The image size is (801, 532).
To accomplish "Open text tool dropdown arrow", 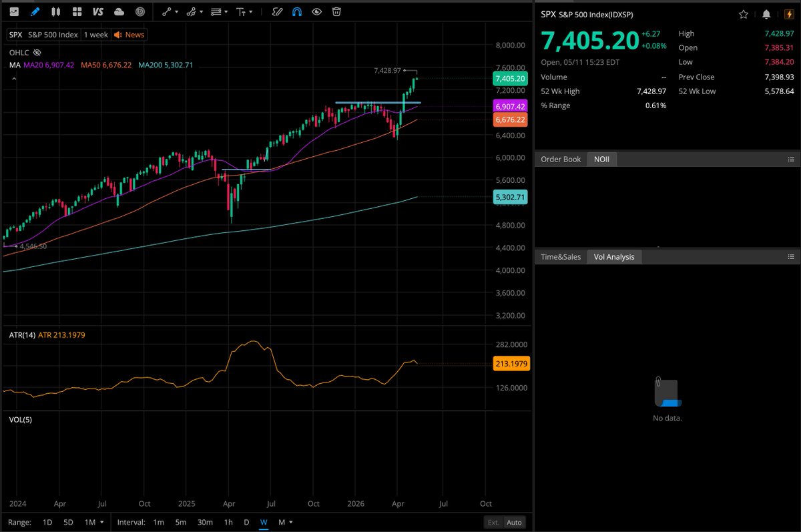I will coord(250,12).
